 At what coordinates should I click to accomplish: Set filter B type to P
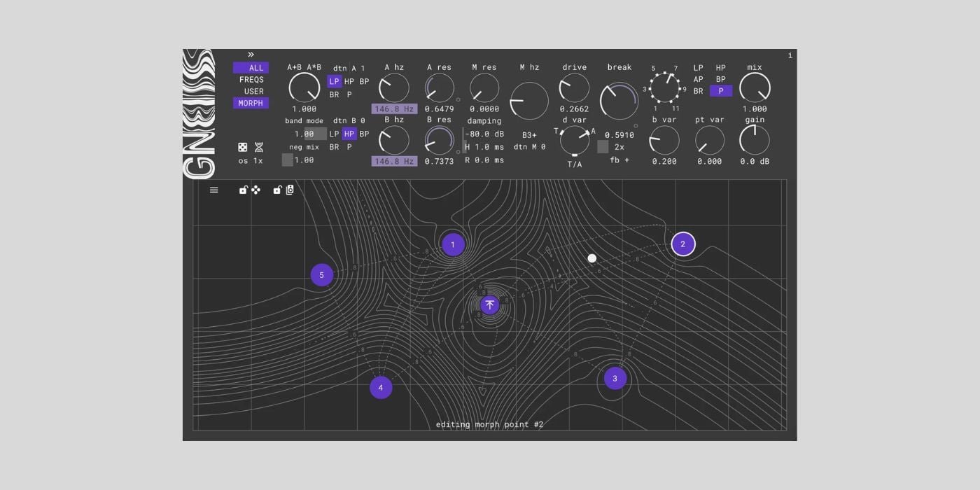pyautogui.click(x=349, y=147)
